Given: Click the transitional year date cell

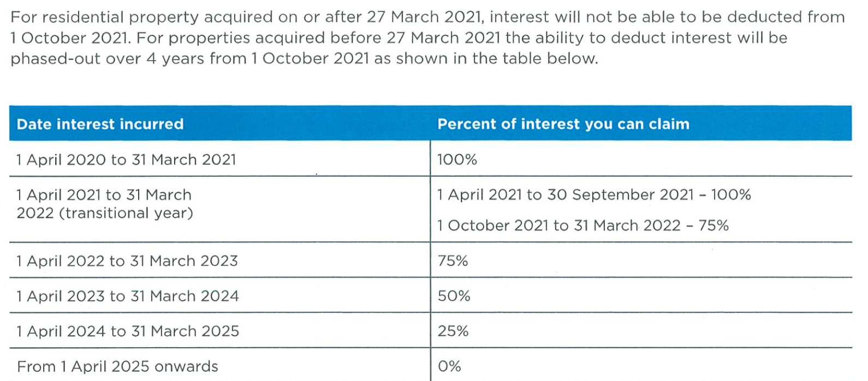Looking at the screenshot, I should point(219,209).
